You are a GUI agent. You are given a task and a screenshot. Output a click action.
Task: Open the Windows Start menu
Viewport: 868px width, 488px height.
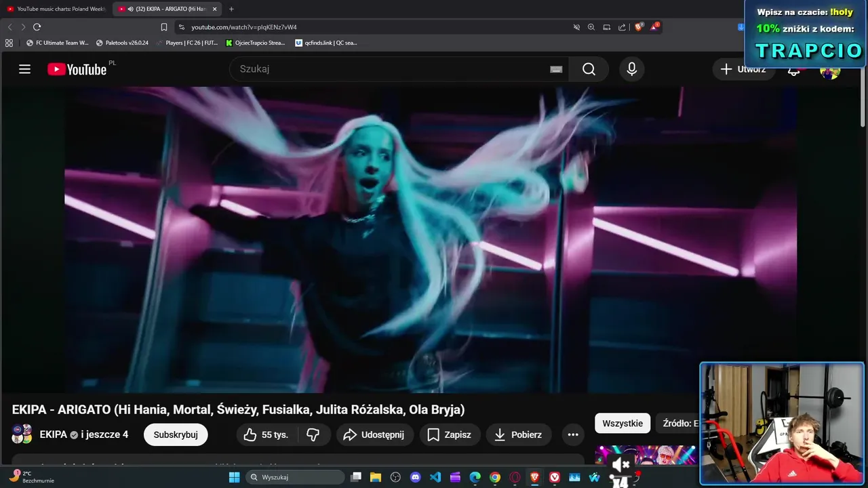pyautogui.click(x=234, y=477)
